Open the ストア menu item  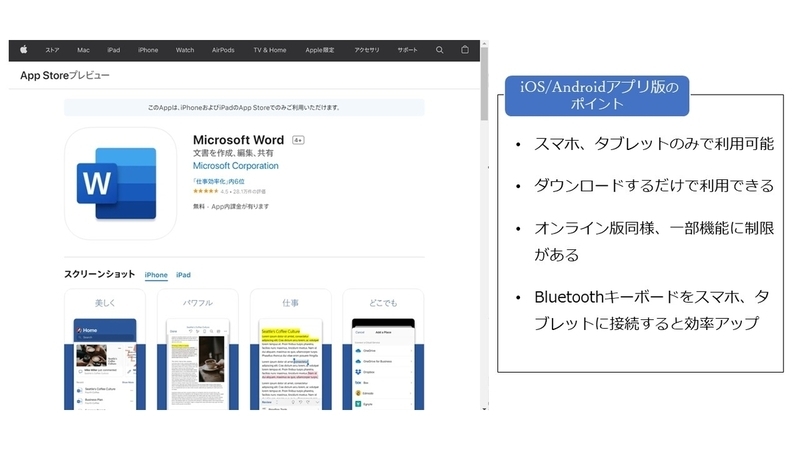52,50
